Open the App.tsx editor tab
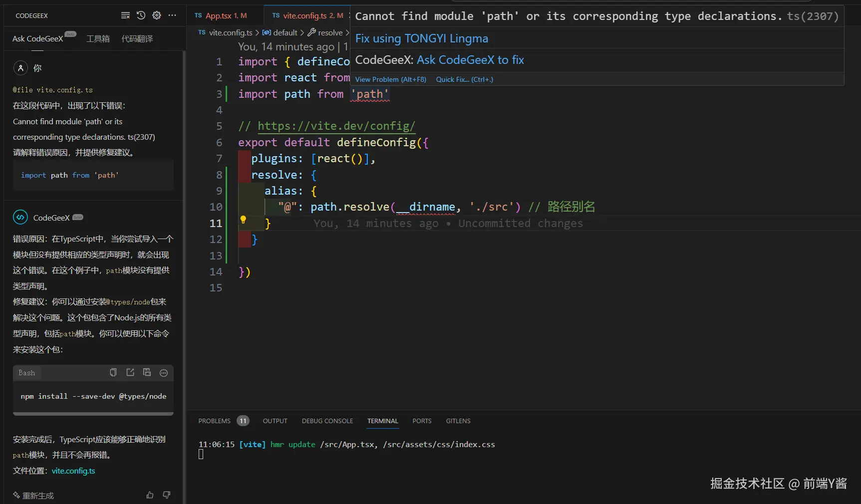 (226, 15)
